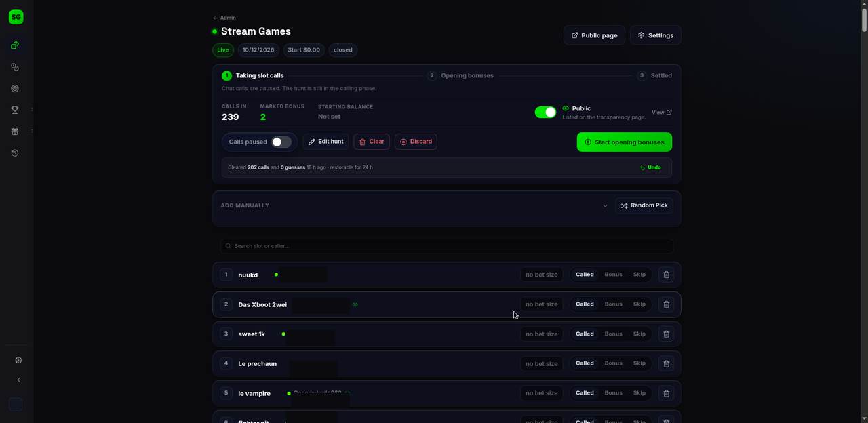This screenshot has height=423, width=868.
Task: Set bet size for sweet 1k
Action: (x=541, y=334)
